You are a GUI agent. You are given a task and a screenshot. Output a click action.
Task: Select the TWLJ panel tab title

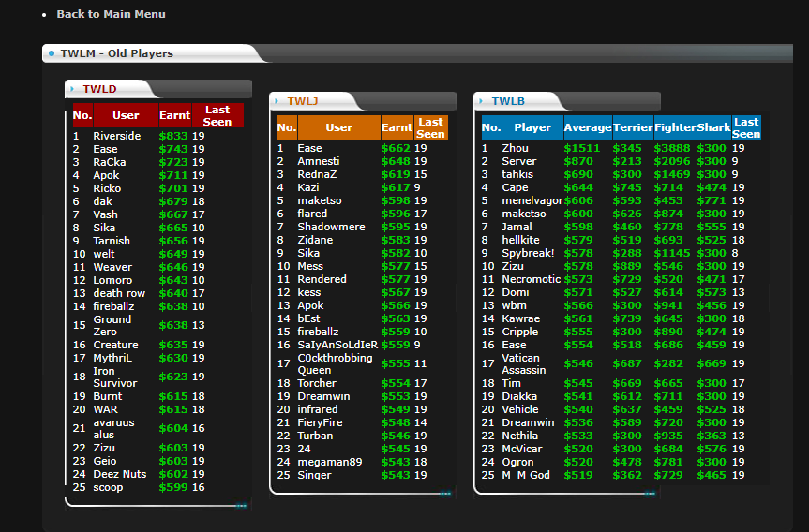302,101
